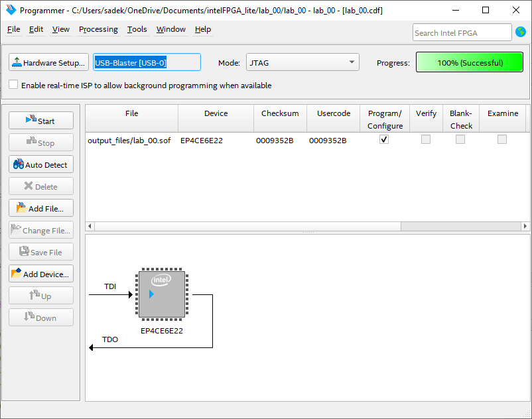This screenshot has width=532, height=419.
Task: Click the 100% (Successful) progress bar
Action: point(470,62)
